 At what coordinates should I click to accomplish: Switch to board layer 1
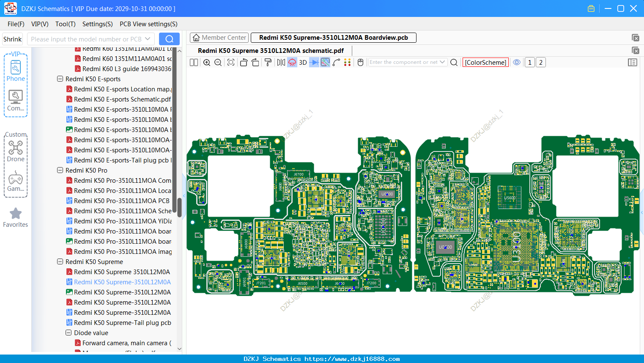530,63
